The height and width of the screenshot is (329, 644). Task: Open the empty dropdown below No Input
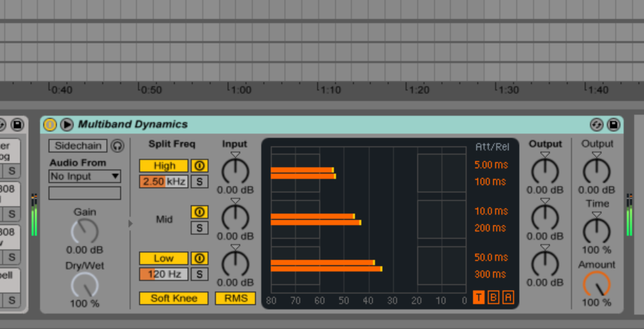pyautogui.click(x=84, y=193)
